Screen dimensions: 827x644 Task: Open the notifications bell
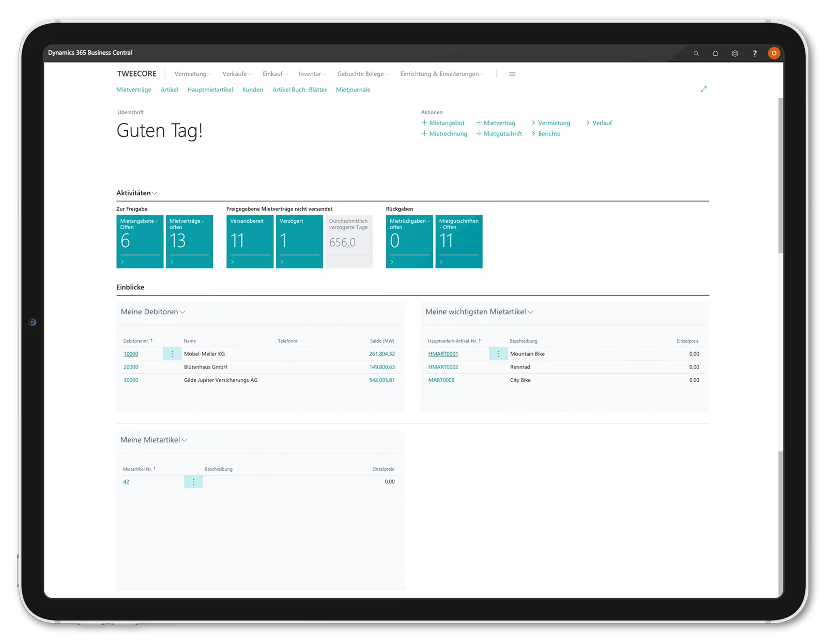(715, 53)
